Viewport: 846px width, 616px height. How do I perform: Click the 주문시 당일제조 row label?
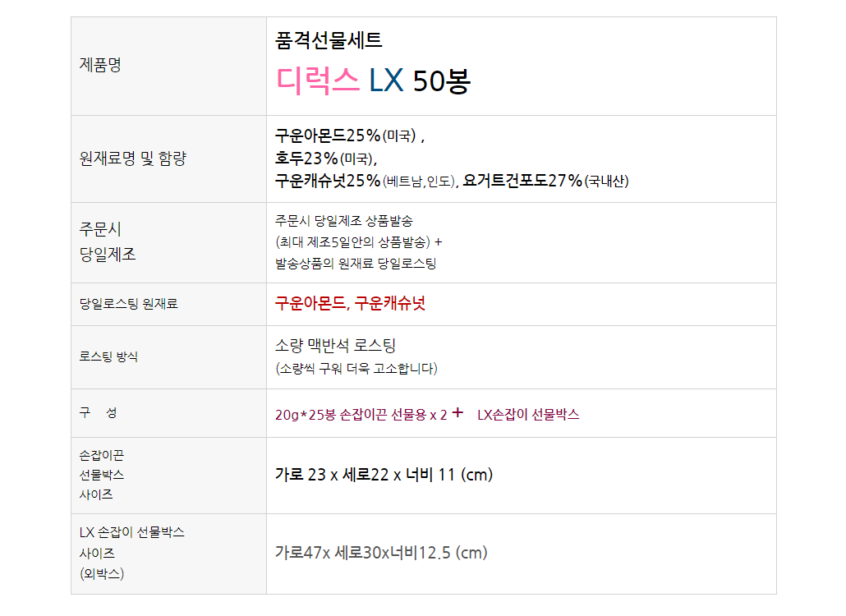click(108, 241)
